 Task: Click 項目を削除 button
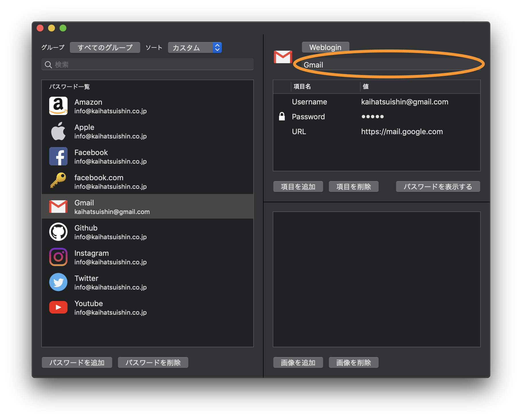pos(354,187)
